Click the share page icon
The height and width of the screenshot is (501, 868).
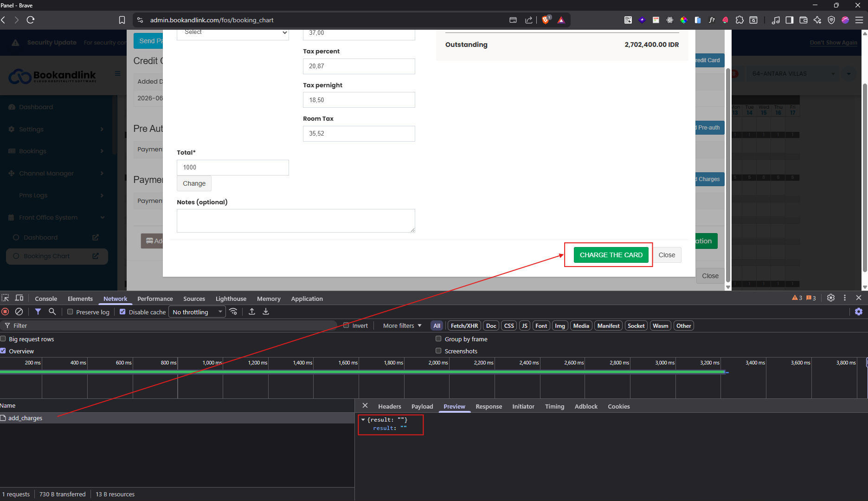528,20
